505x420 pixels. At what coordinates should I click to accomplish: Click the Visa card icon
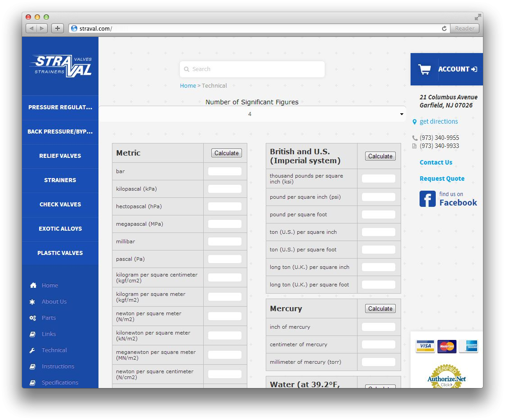coord(425,346)
